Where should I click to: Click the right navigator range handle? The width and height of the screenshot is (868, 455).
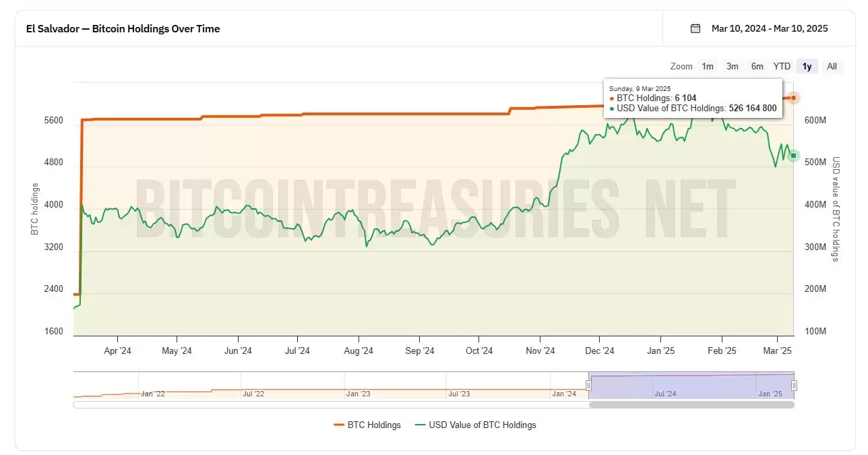pos(794,386)
